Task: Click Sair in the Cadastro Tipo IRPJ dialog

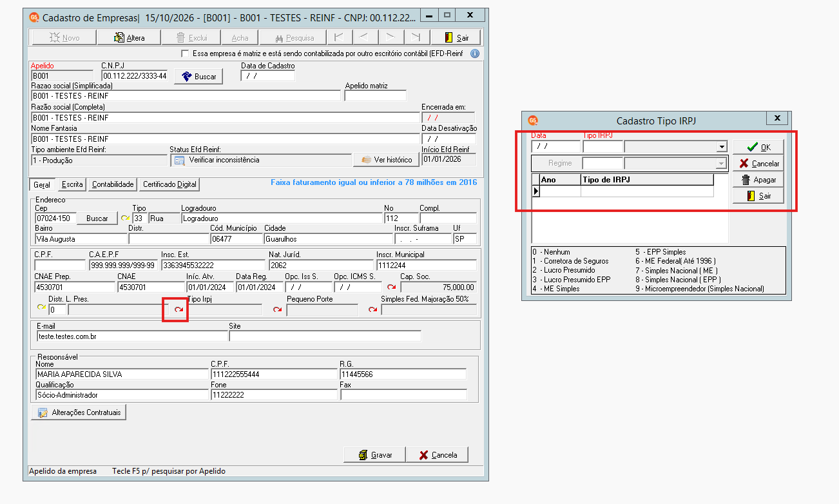Action: (x=758, y=196)
